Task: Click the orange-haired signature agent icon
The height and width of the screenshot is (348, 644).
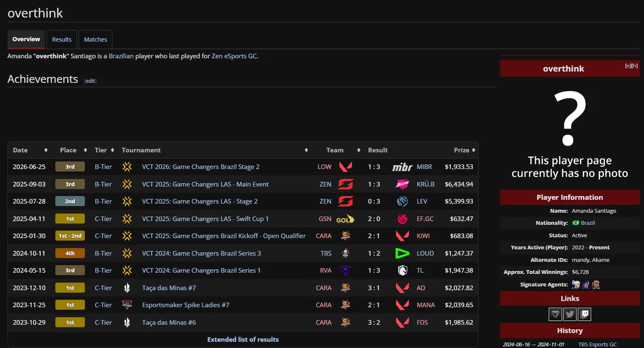Action: (595, 285)
